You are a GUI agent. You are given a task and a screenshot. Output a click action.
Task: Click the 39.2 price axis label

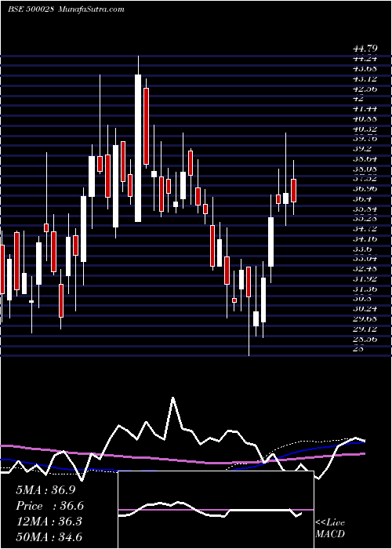click(364, 148)
